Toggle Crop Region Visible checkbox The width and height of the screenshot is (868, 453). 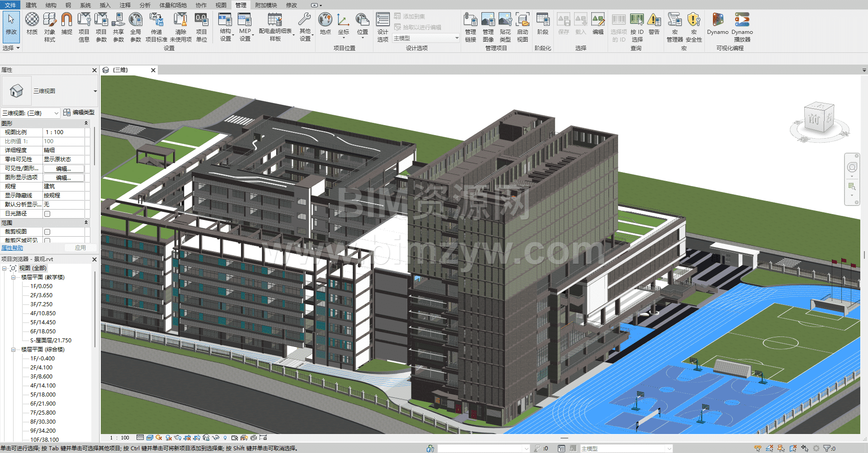pos(47,240)
